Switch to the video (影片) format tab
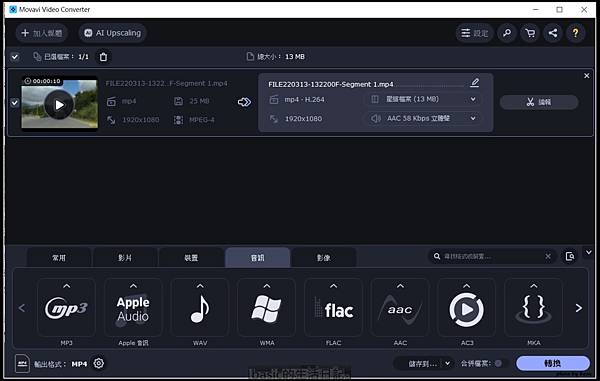The width and height of the screenshot is (600, 381). pyautogui.click(x=125, y=257)
